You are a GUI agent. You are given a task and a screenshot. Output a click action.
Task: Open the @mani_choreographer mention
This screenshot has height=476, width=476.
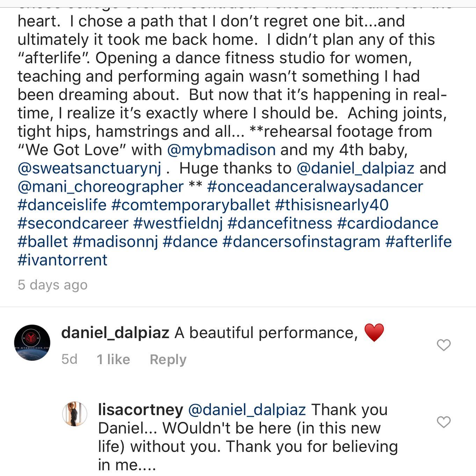(x=101, y=187)
